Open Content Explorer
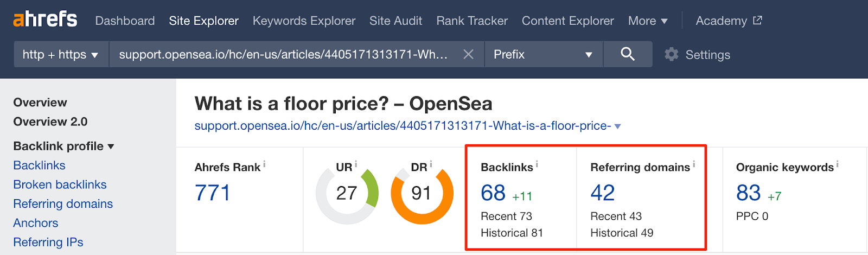Viewport: 868px width, 255px height. click(x=567, y=21)
